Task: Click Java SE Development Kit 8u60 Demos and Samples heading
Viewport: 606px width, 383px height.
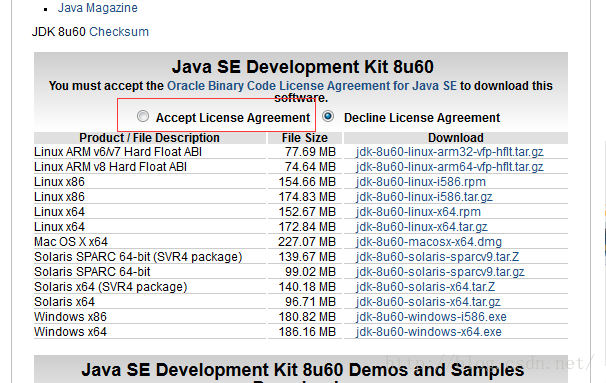Action: (x=303, y=370)
